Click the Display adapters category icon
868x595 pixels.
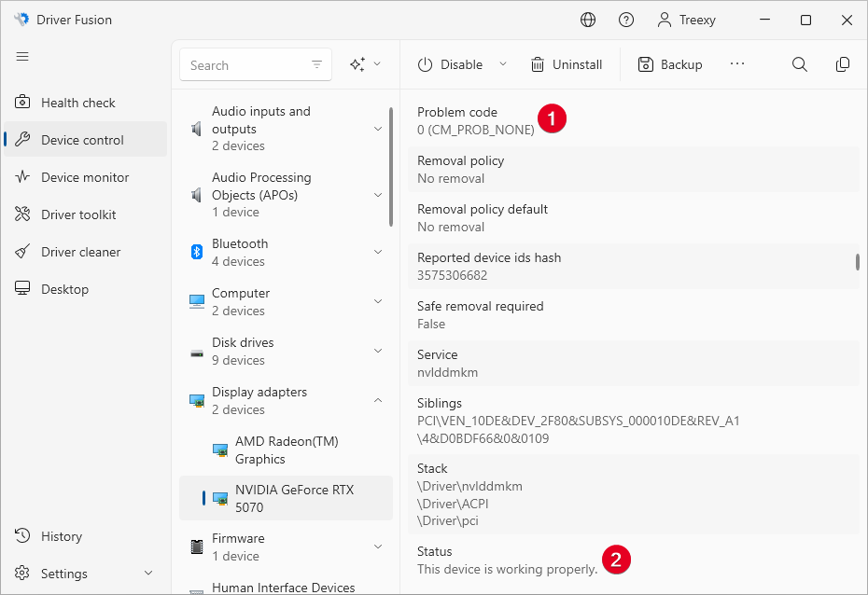[x=197, y=400]
